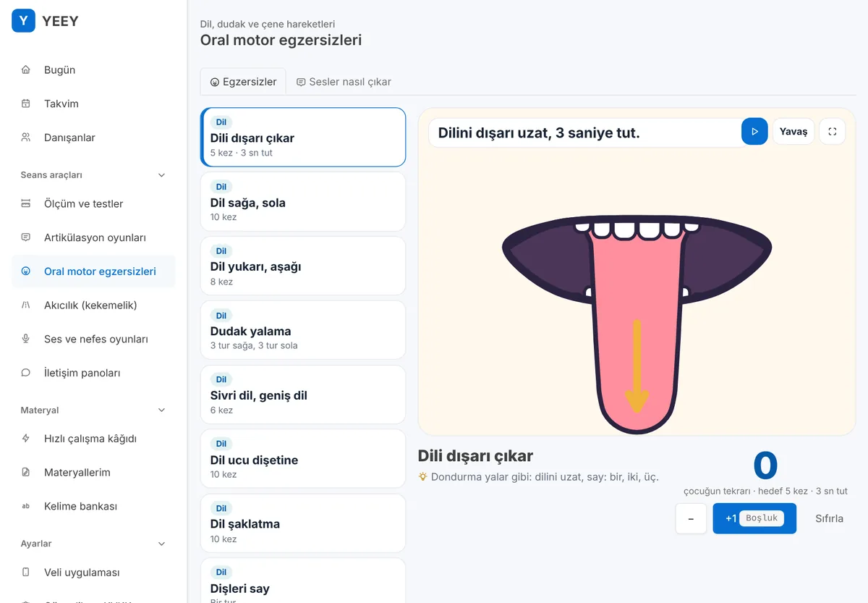Select the Danışanlar people icon
868x603 pixels.
[26, 138]
